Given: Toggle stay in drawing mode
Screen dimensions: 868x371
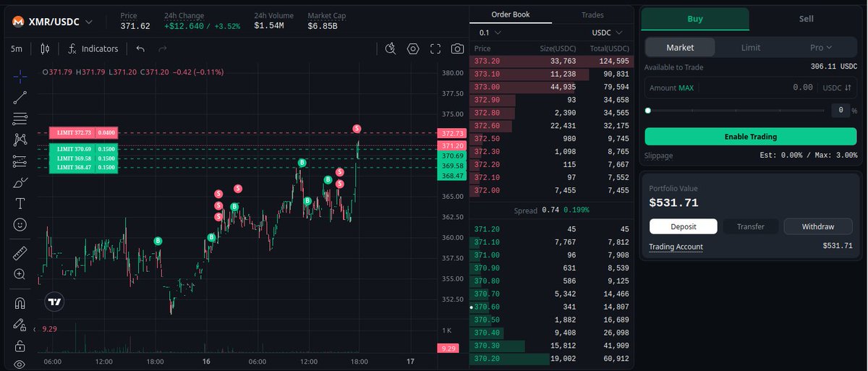Looking at the screenshot, I should click(x=20, y=325).
